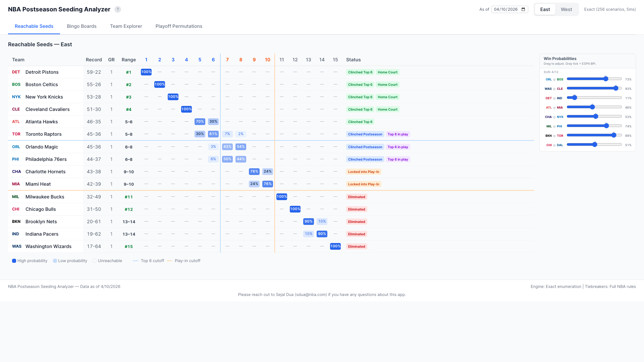644x362 pixels.
Task: Click the BKN @ TOR probability slider
Action: [x=614, y=135]
